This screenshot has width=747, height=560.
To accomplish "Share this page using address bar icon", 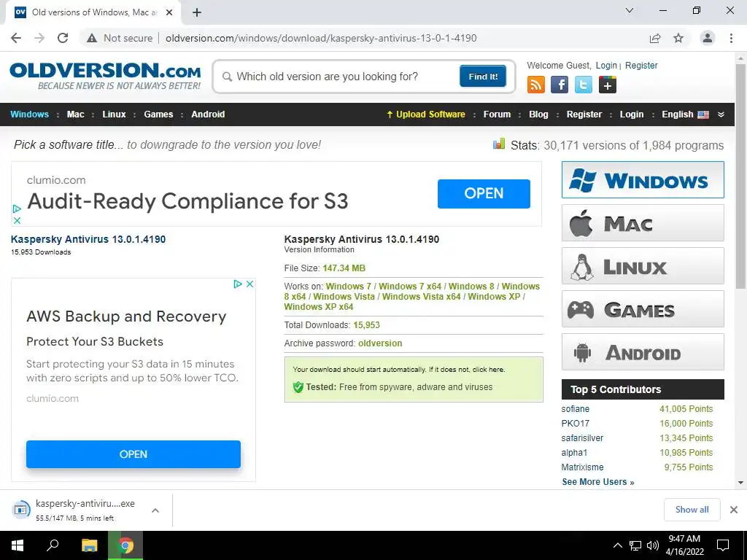I will pyautogui.click(x=655, y=38).
